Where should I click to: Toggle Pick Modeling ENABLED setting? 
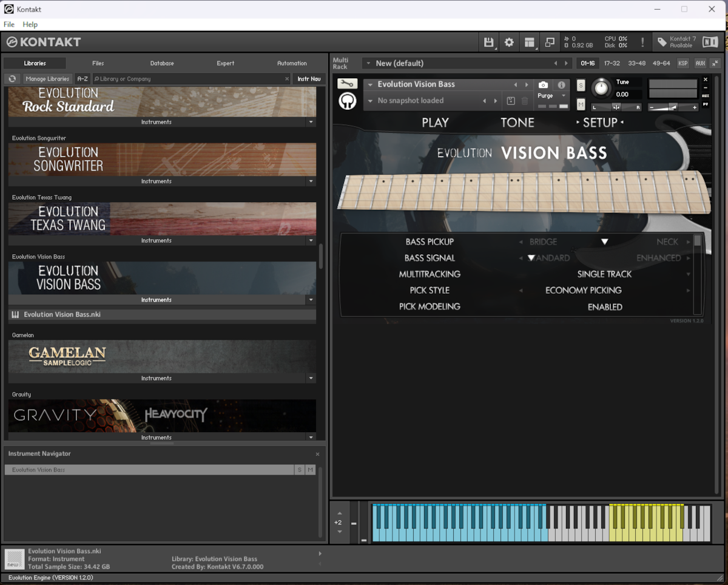pyautogui.click(x=605, y=307)
